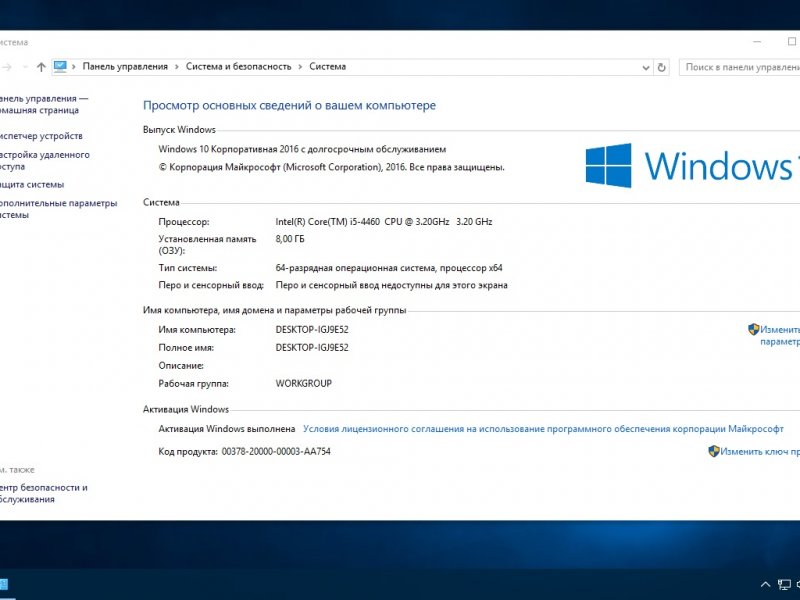Open Система и безопасность breadcrumb item
800x600 pixels.
coord(238,66)
